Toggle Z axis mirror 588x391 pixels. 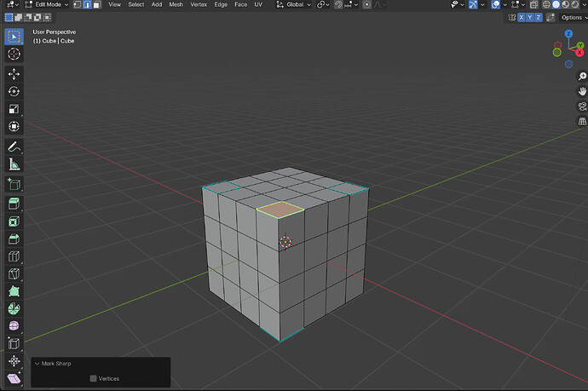click(x=539, y=18)
